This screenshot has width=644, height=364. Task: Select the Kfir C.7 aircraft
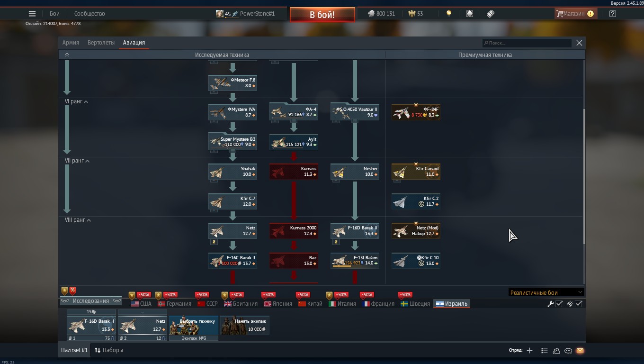click(x=233, y=201)
